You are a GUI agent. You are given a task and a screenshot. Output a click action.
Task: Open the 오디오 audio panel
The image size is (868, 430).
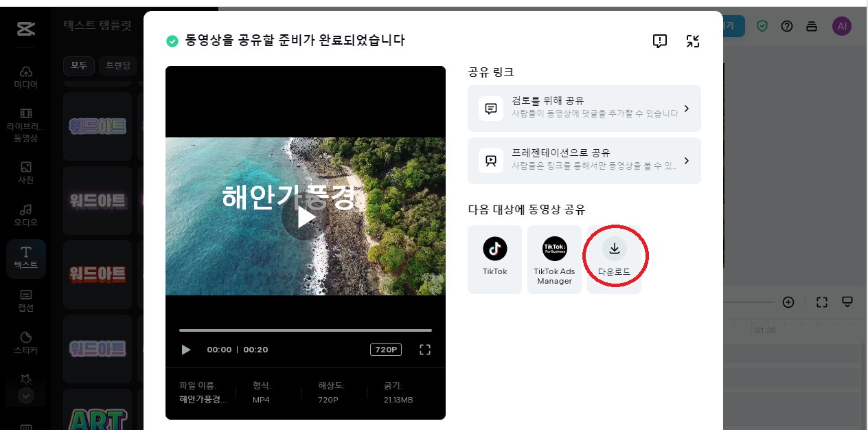coord(26,214)
